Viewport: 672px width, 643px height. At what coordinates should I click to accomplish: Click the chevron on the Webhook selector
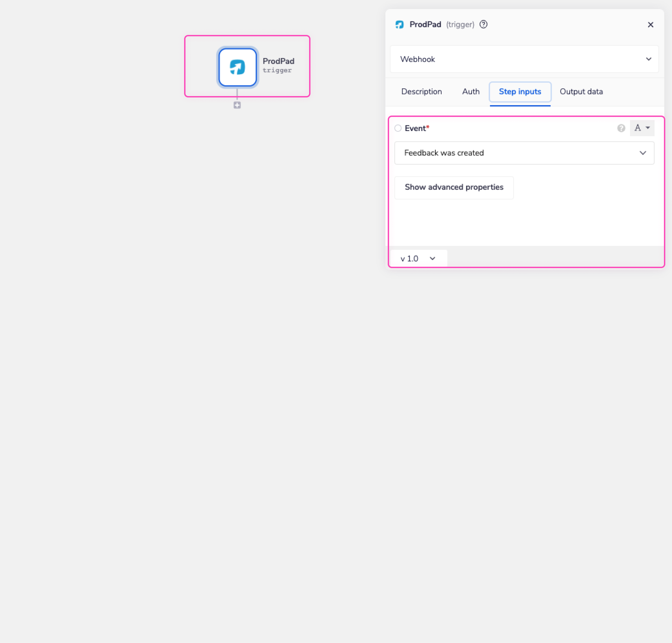point(649,59)
